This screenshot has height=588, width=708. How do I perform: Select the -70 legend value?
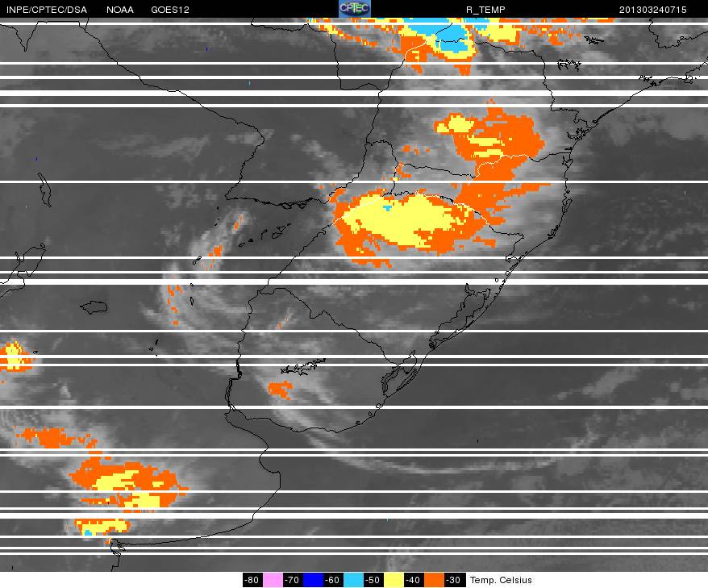click(x=293, y=580)
